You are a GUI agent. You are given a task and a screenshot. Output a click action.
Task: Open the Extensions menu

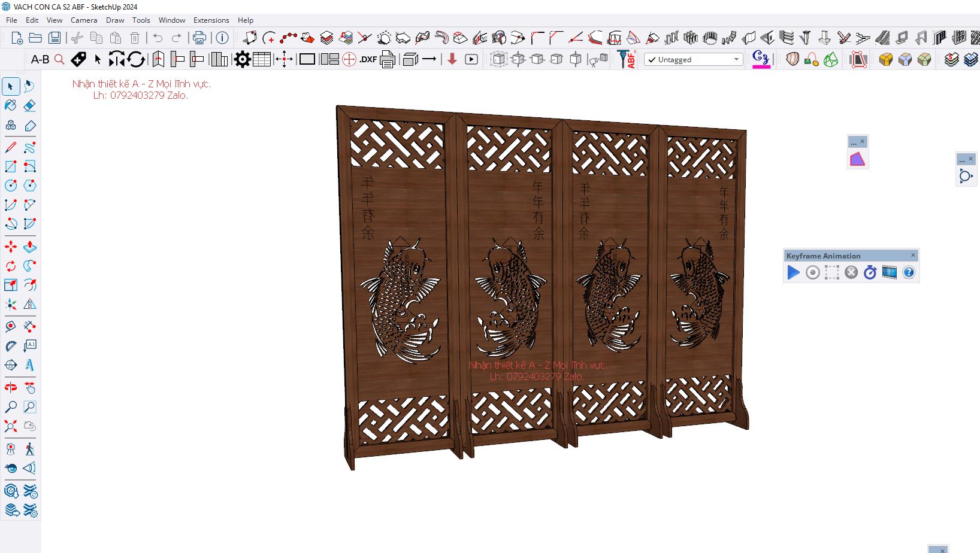[211, 20]
